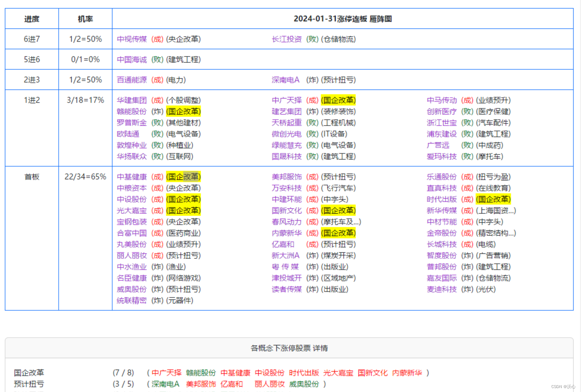Open the 建艺集团 stock link

[287, 111]
